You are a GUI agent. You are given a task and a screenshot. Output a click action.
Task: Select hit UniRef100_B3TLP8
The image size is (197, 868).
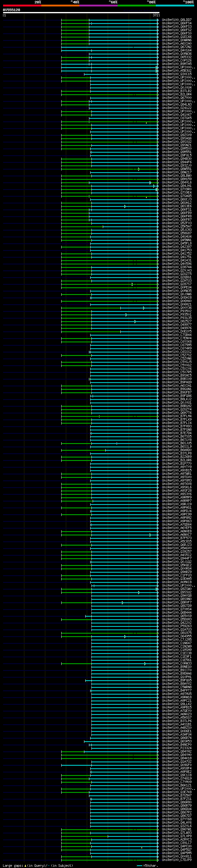[x=177, y=454]
